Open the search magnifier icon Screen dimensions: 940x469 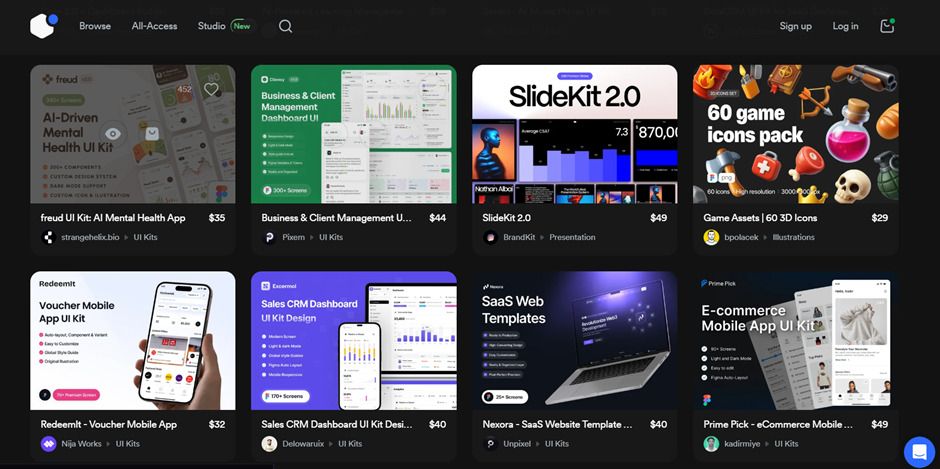[286, 26]
